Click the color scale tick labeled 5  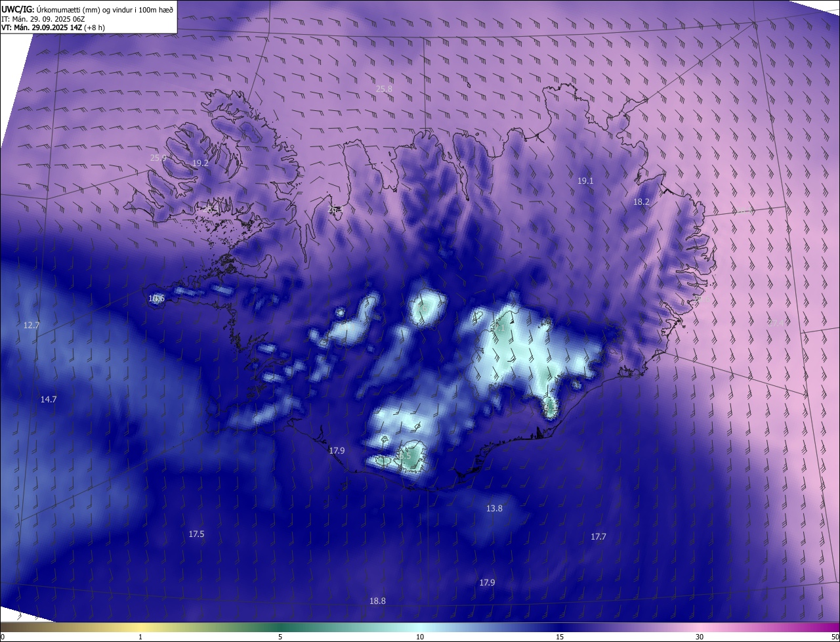point(280,637)
